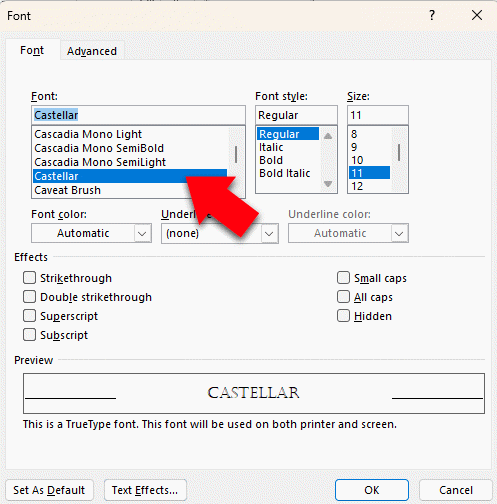This screenshot has height=504, width=497.
Task: Click the size list scrollbar thumb
Action: (399, 152)
